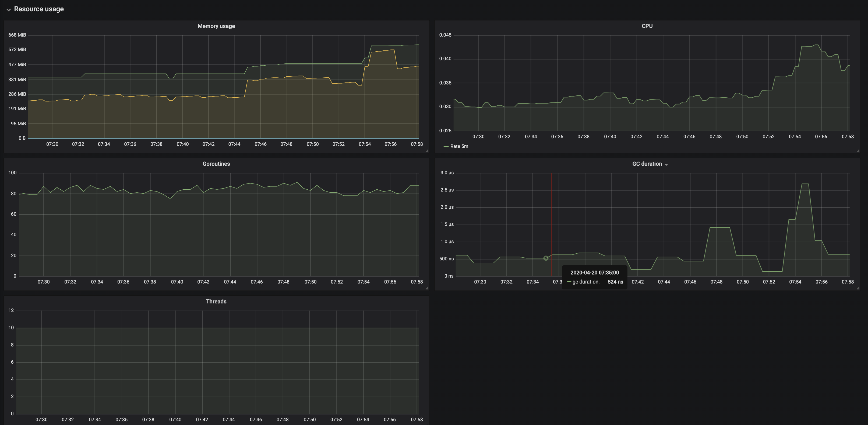Click the CPU panel resize handle
This screenshot has height=425, width=868.
pyautogui.click(x=858, y=151)
